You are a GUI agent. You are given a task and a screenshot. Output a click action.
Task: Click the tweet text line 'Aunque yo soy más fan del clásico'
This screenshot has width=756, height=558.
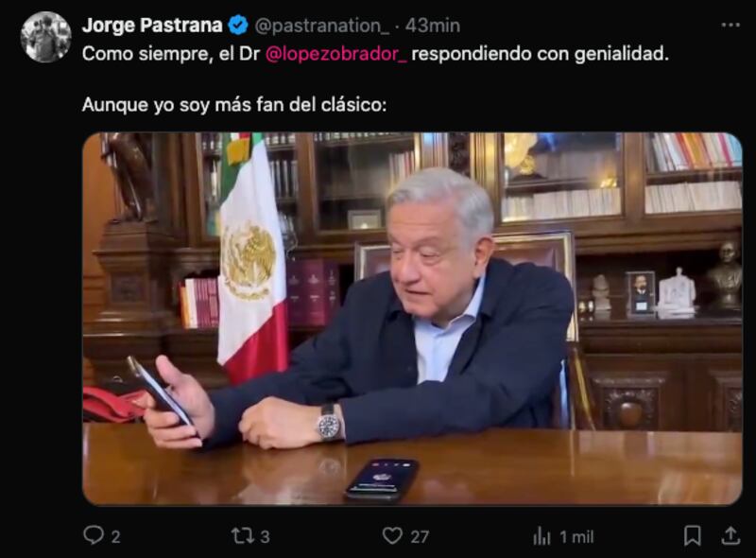pyautogui.click(x=234, y=104)
